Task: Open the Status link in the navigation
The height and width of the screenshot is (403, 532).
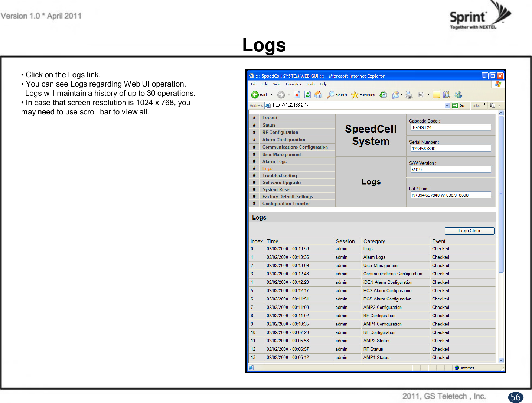Action: click(x=269, y=125)
